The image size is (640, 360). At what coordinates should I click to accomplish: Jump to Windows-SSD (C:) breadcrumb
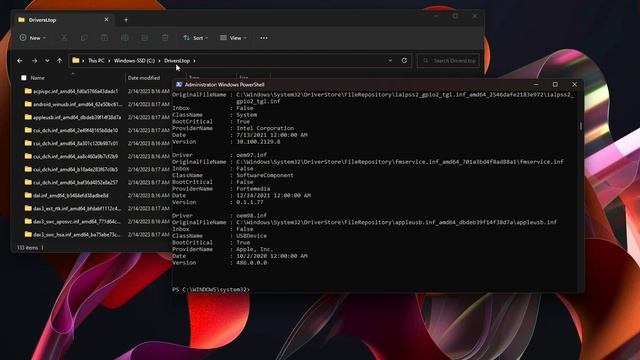click(134, 60)
